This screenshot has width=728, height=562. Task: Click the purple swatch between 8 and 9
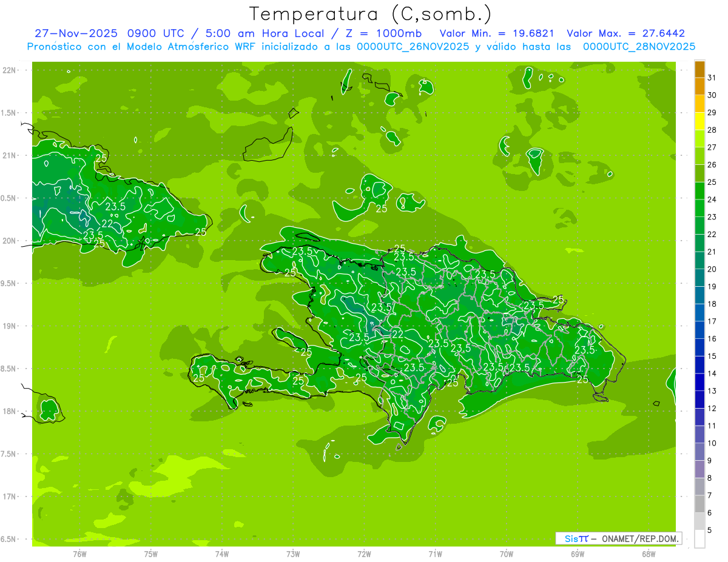coord(699,469)
